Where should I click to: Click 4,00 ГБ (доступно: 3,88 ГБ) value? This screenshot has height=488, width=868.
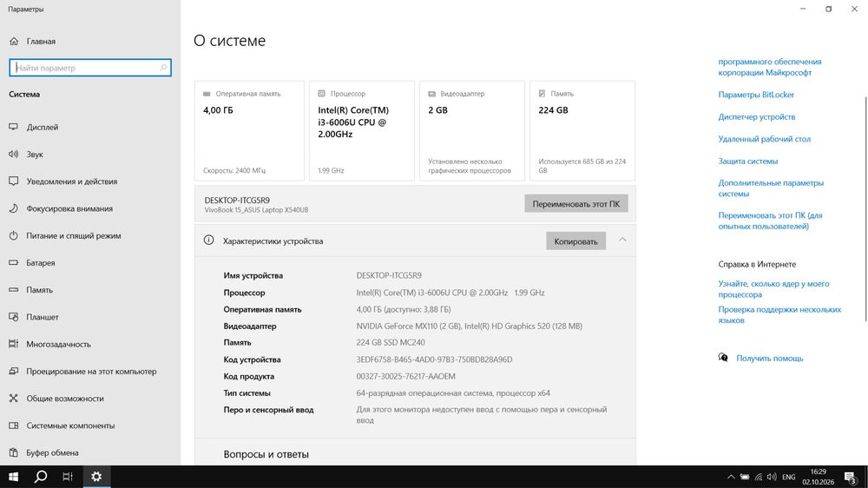pyautogui.click(x=403, y=309)
